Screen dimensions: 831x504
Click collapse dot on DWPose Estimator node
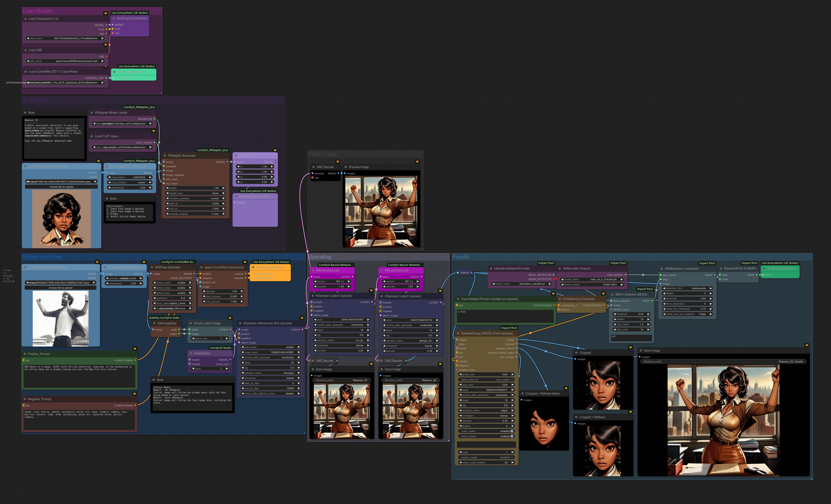pyautogui.click(x=152, y=267)
